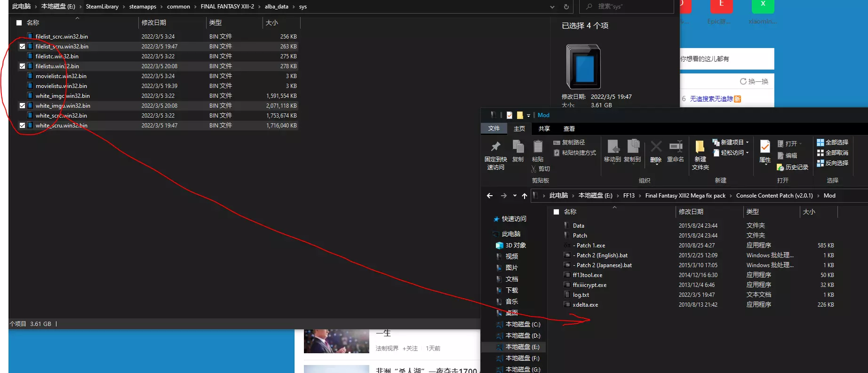Click the 固定到快速访问 pin icon in the Mod ribbon

(495, 146)
